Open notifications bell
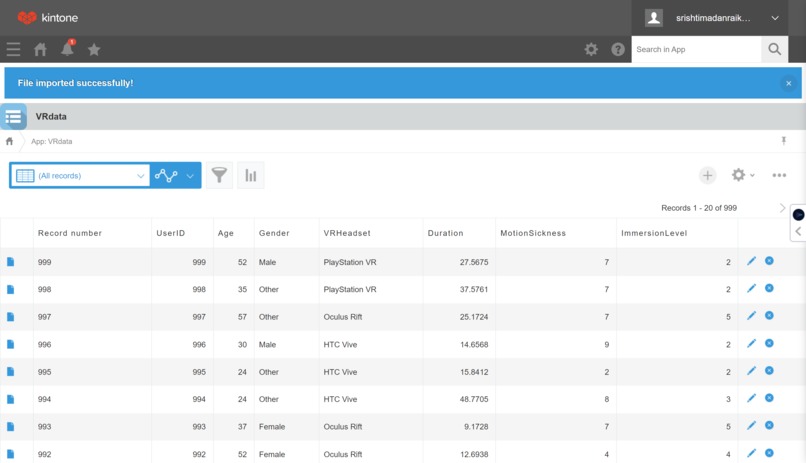 point(67,48)
